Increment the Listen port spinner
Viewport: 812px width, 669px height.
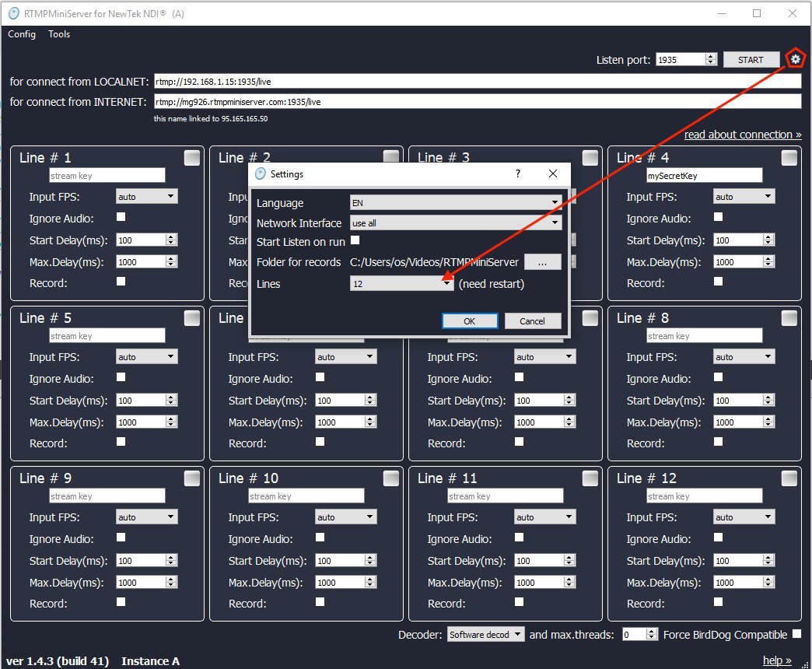pyautogui.click(x=711, y=57)
